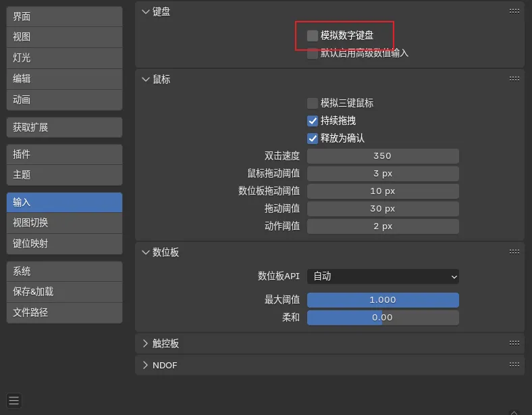Open the hamburger menu at bottom left
The width and height of the screenshot is (532, 415).
click(x=14, y=400)
